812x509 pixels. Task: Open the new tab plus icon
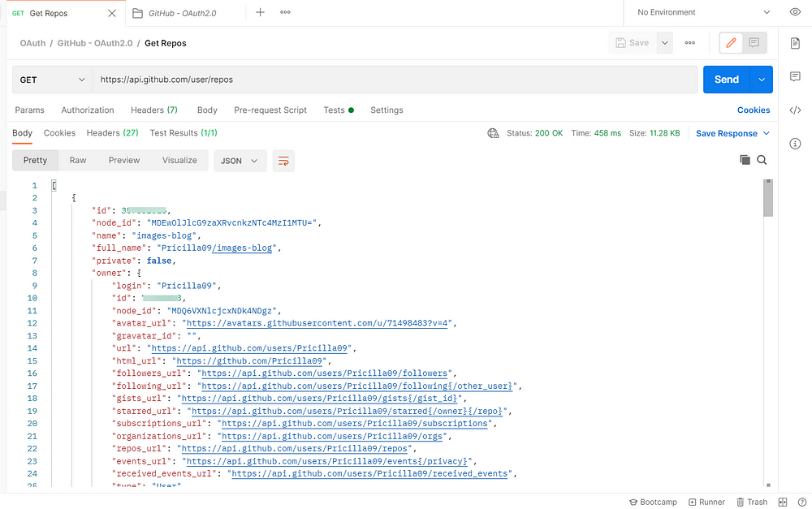pos(260,12)
